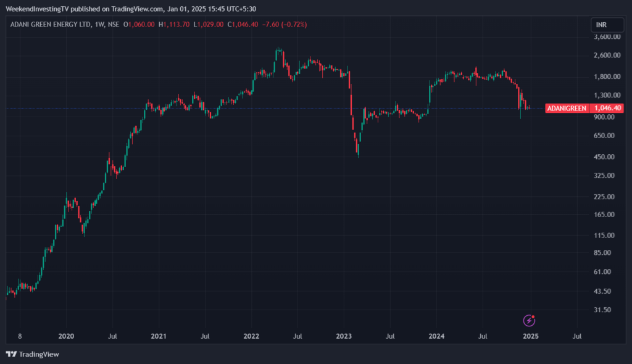Click the 31.50 price axis label
The width and height of the screenshot is (632, 364).
pos(602,310)
